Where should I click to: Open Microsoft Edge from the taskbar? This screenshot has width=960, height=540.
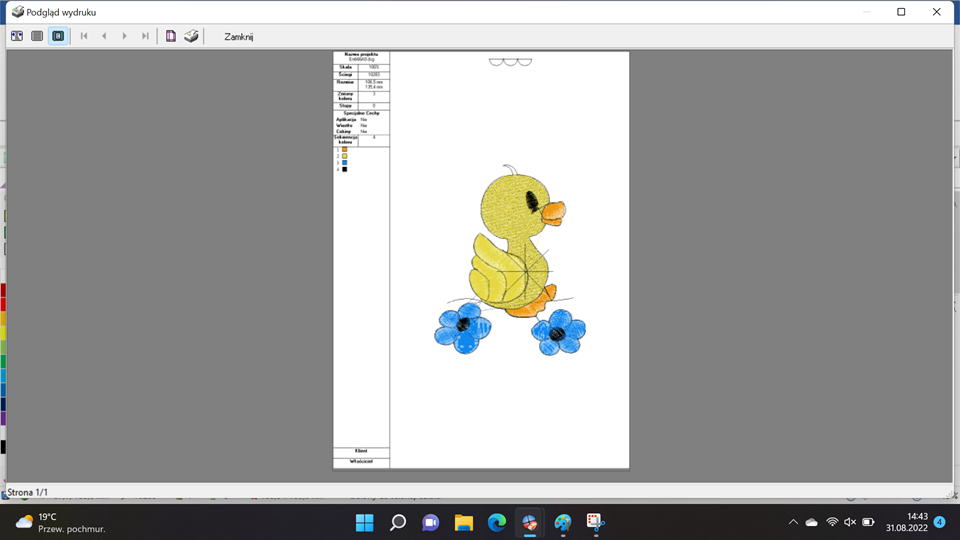(497, 522)
